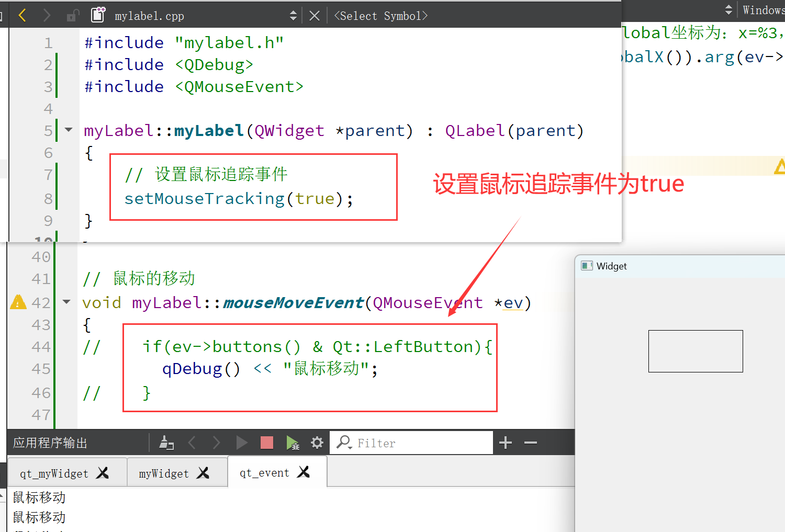The image size is (785, 532).
Task: Click the #include <QMouseEvent> line
Action: (194, 87)
